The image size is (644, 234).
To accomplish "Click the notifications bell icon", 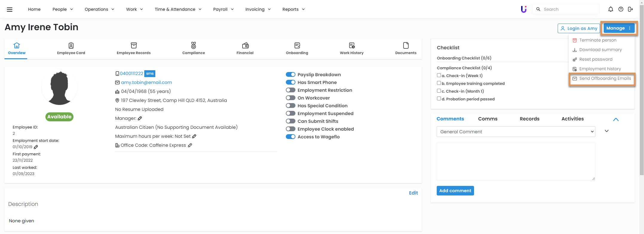I will click(611, 9).
